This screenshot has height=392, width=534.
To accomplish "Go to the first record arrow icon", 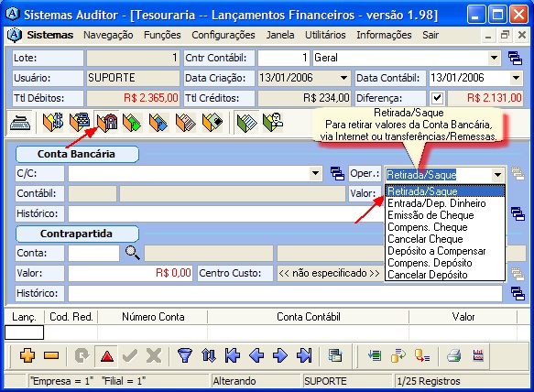I will 233,356.
